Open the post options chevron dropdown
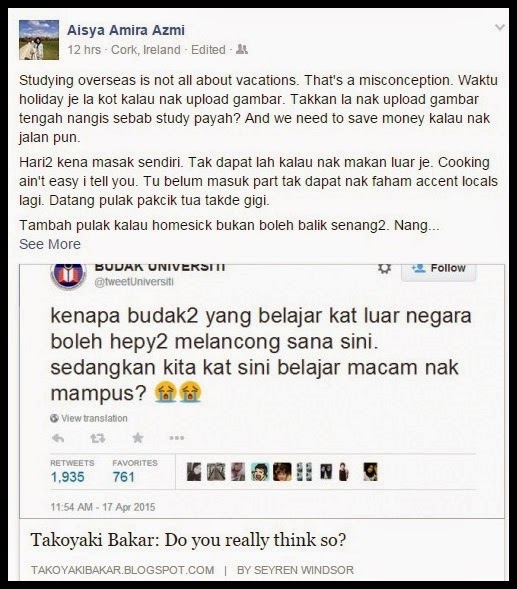 click(499, 27)
